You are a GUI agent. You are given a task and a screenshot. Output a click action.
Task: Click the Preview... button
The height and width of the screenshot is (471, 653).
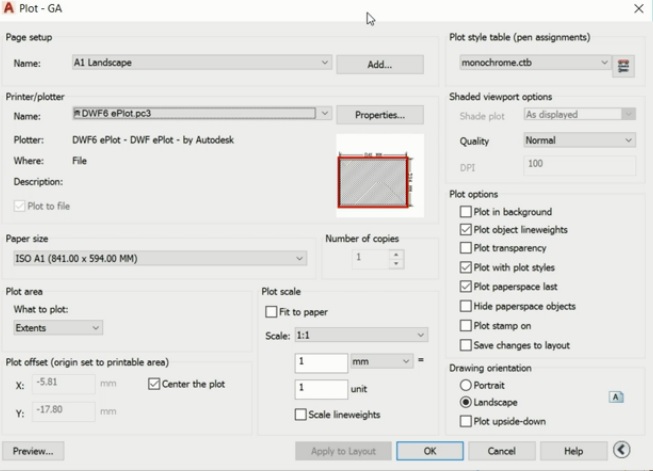click(x=33, y=451)
